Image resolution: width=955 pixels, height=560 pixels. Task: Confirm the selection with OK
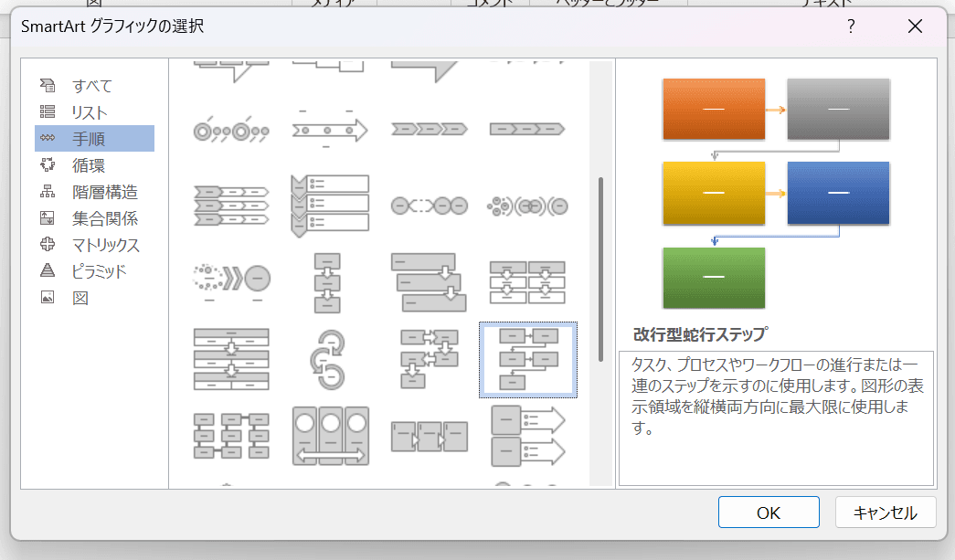point(768,512)
